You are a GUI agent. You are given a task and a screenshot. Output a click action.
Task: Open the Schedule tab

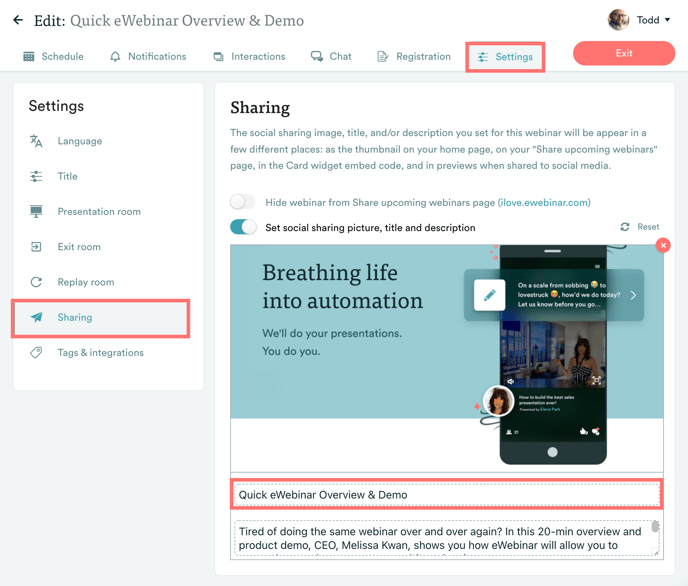53,57
